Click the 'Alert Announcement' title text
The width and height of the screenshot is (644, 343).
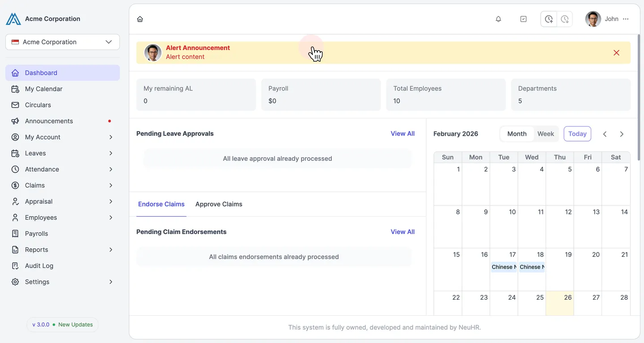(198, 48)
